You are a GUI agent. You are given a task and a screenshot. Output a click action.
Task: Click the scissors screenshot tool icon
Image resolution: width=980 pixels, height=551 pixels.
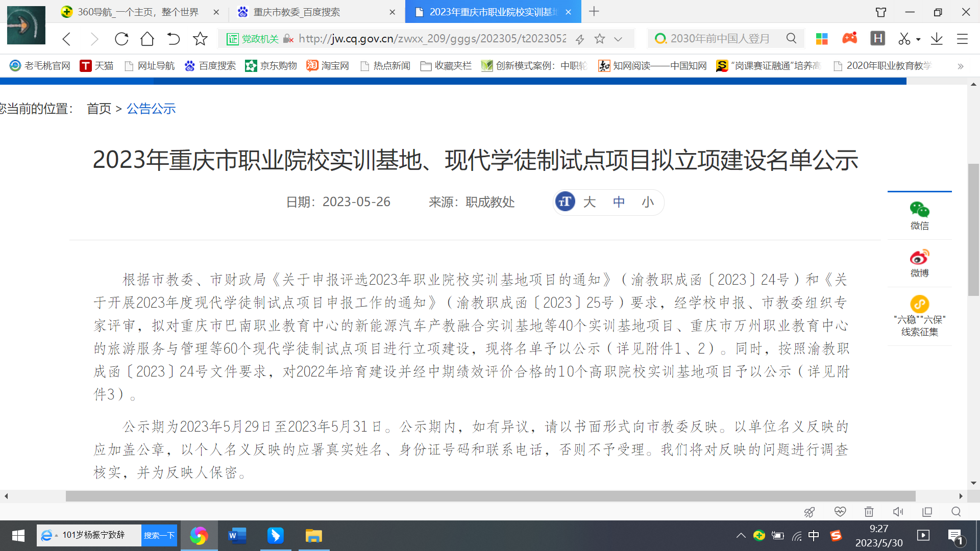(904, 39)
